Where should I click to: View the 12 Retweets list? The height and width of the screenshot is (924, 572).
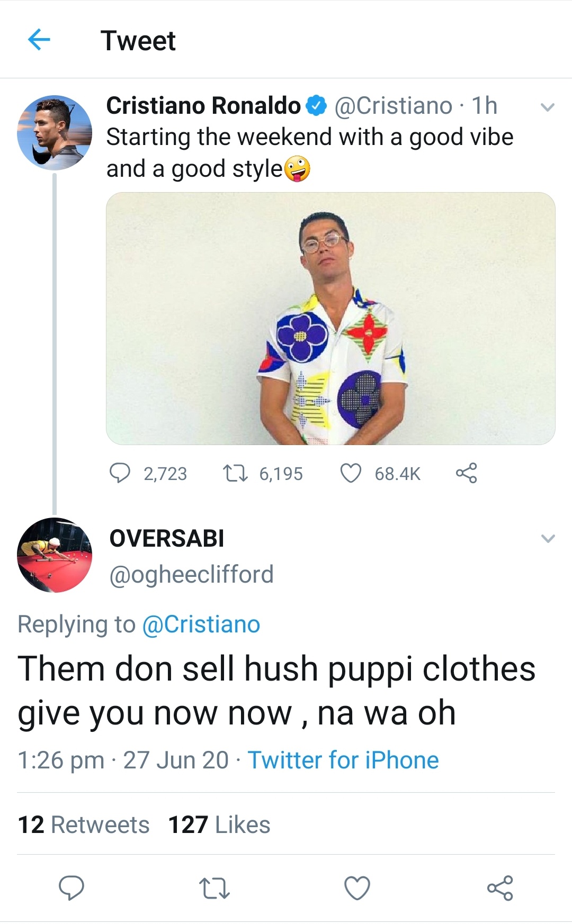(84, 825)
